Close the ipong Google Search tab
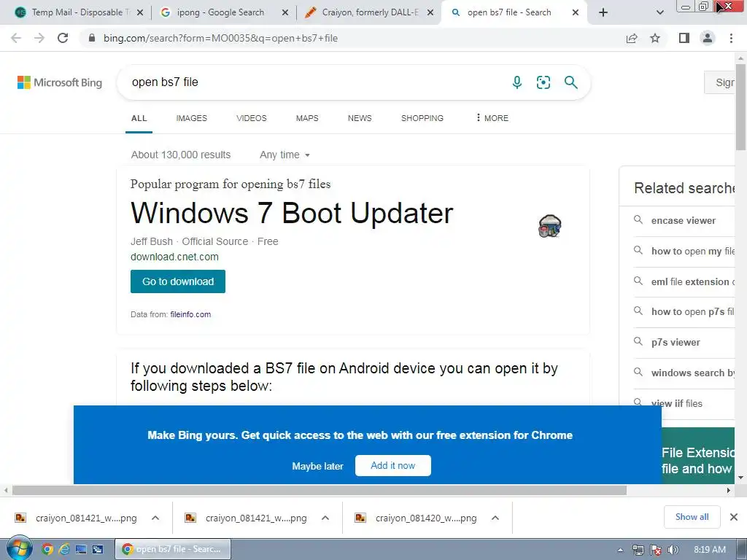Image resolution: width=747 pixels, height=560 pixels. tap(285, 12)
